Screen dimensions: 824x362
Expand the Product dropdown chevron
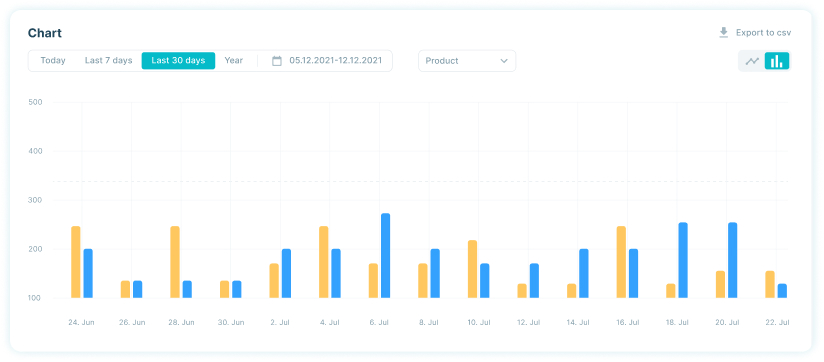(504, 61)
